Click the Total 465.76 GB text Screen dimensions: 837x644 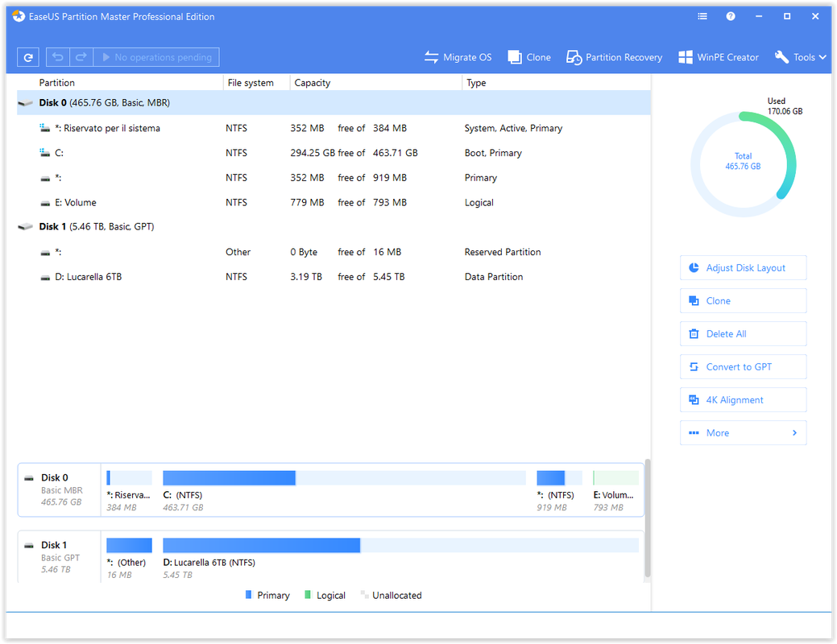[x=743, y=161]
